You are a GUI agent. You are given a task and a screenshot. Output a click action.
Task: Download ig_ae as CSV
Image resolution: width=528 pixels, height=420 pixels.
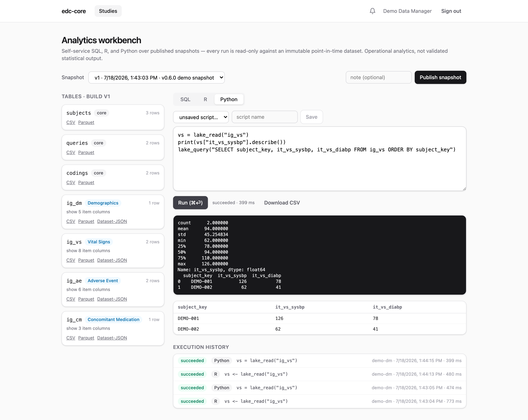(x=71, y=299)
